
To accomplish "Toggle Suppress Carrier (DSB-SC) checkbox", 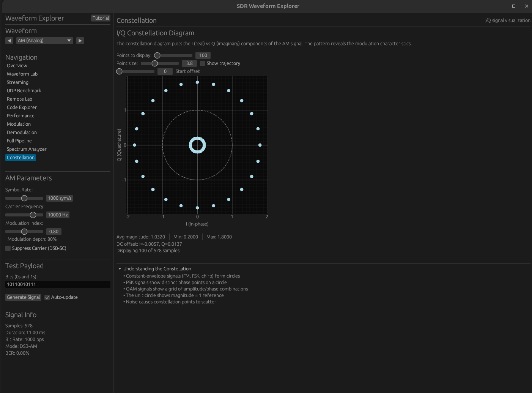I will pos(8,248).
